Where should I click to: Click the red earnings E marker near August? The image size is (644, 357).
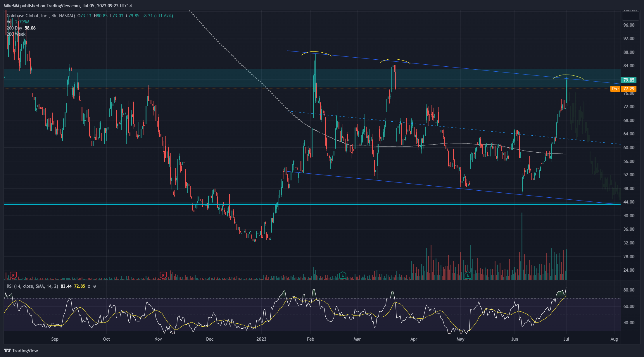tap(13, 275)
